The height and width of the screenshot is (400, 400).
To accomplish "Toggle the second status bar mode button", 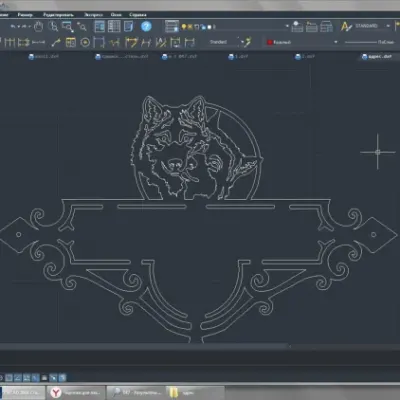I will pos(18,378).
